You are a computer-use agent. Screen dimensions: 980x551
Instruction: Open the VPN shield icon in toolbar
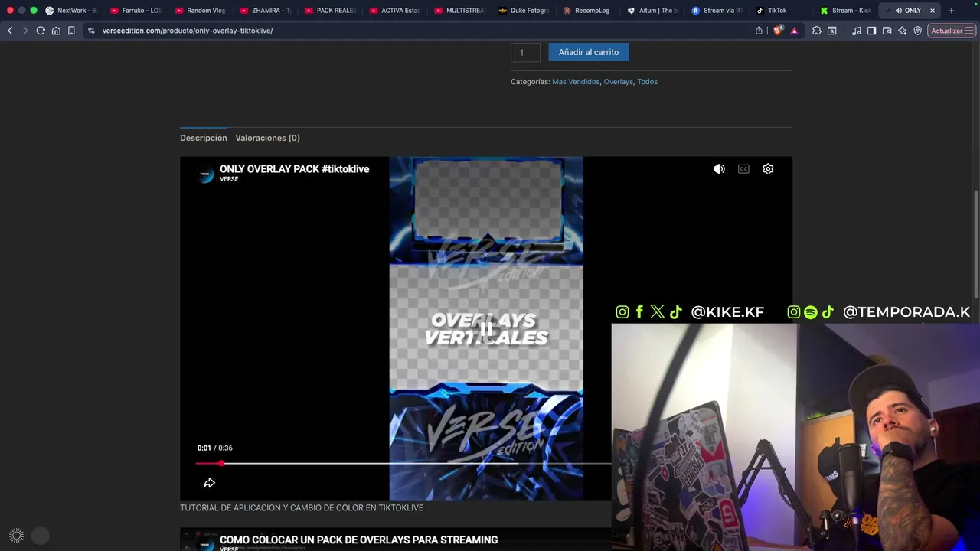(917, 31)
